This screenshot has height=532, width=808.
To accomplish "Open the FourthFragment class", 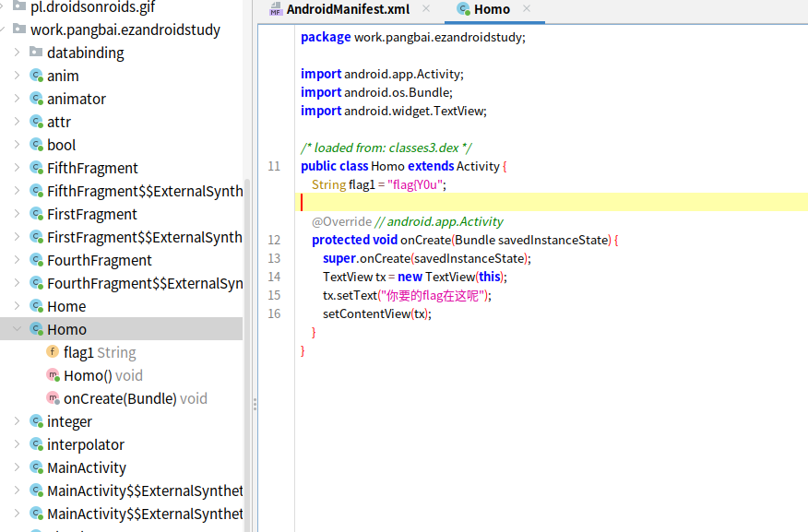I will (99, 260).
